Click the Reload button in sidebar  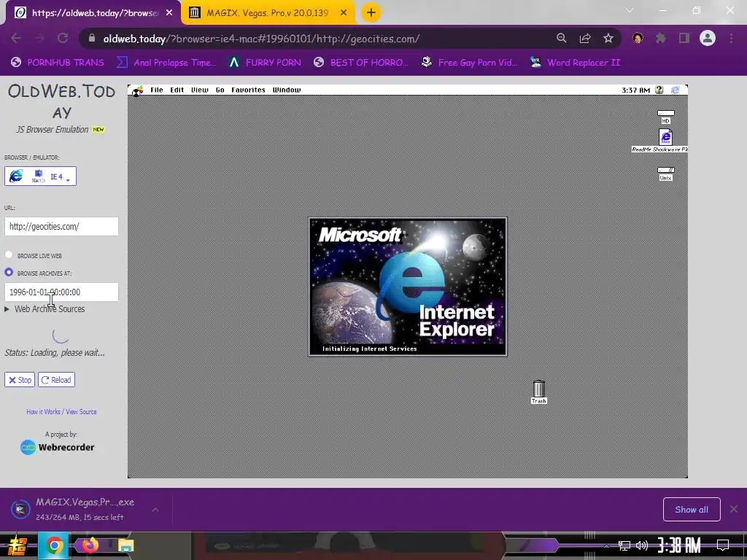point(56,379)
